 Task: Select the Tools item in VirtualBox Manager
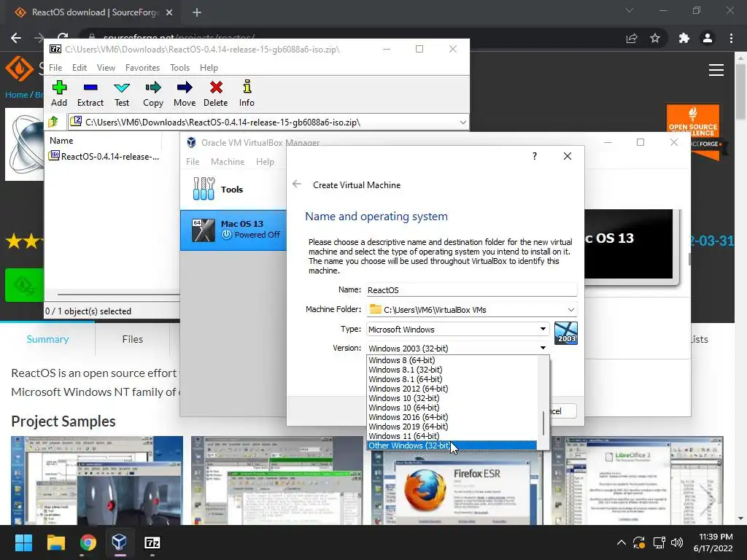(233, 189)
